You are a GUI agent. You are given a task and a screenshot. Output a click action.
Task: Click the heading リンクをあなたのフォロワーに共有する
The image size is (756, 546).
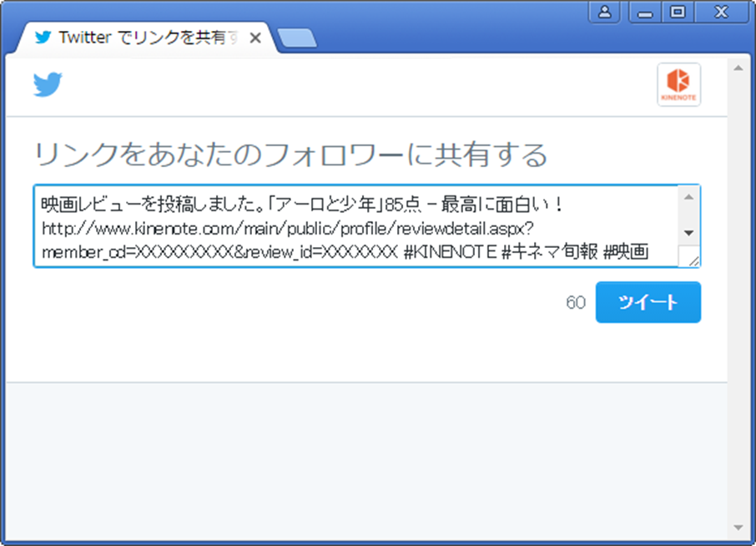[x=290, y=155]
